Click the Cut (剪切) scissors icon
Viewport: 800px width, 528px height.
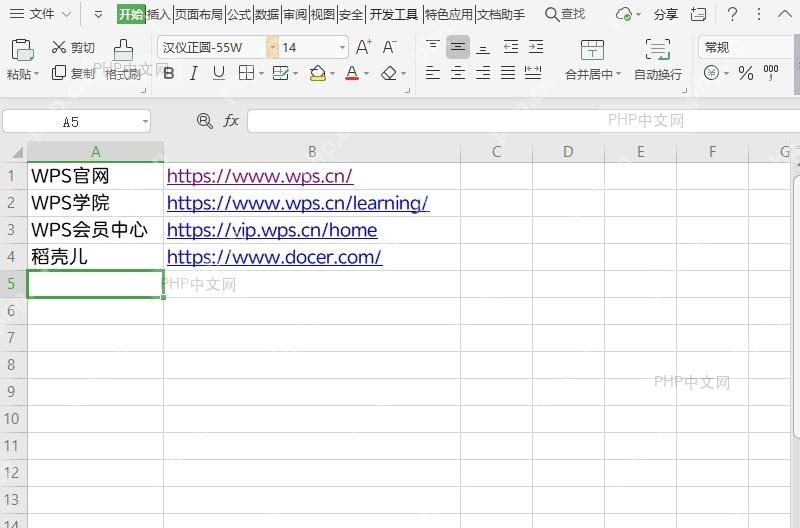tap(59, 47)
